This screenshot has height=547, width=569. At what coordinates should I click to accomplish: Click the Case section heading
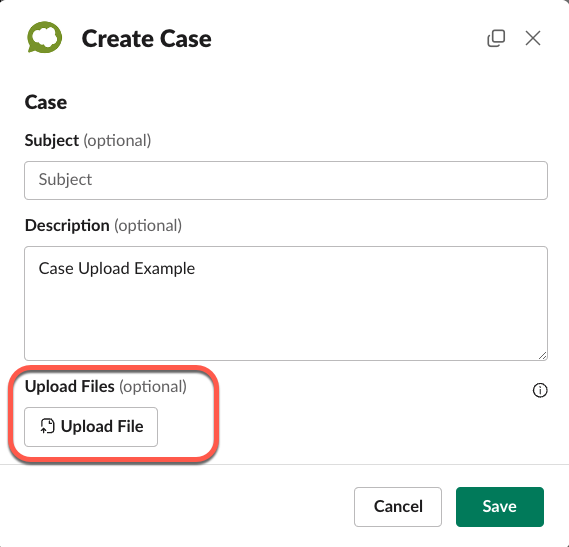click(46, 102)
